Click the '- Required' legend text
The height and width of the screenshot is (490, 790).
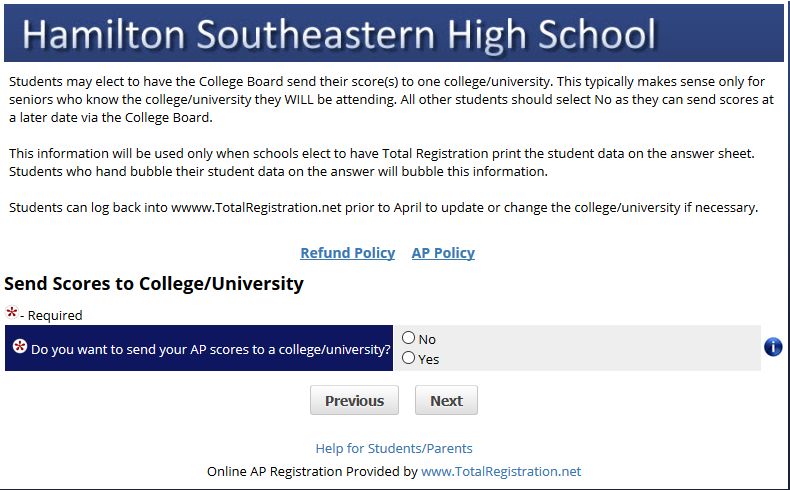51,315
